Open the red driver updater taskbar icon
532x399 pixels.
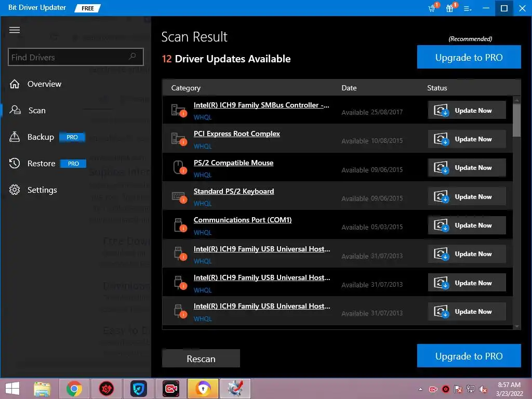point(106,389)
